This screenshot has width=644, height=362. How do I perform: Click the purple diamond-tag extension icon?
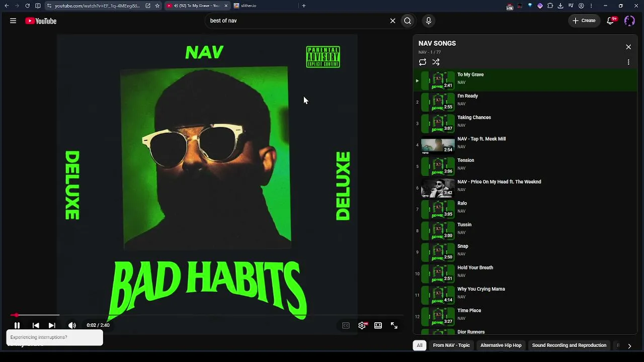click(540, 6)
